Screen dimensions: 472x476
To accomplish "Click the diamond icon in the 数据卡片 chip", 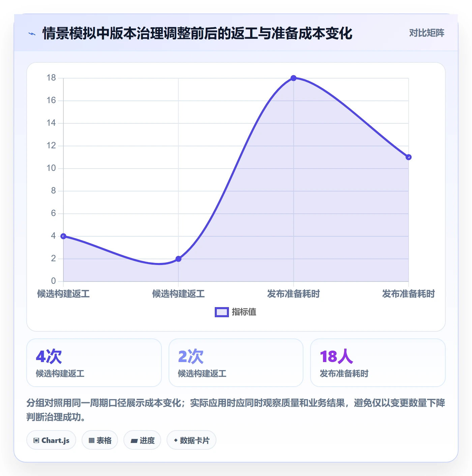I will (x=176, y=440).
